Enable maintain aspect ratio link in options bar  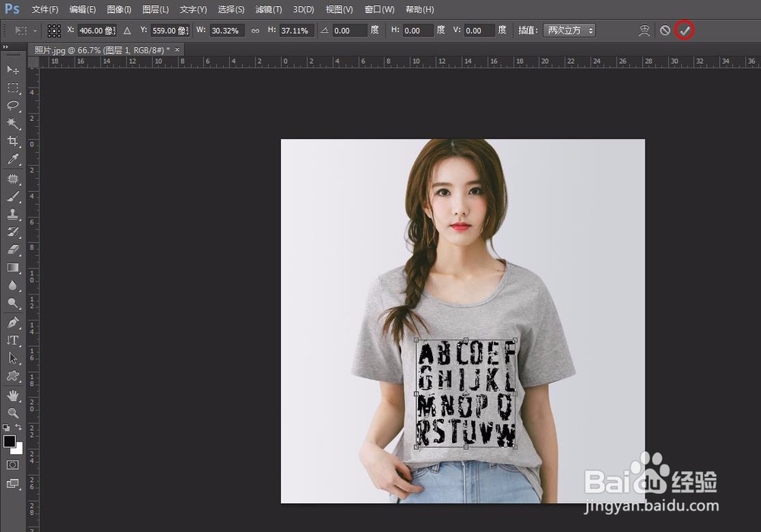click(254, 30)
